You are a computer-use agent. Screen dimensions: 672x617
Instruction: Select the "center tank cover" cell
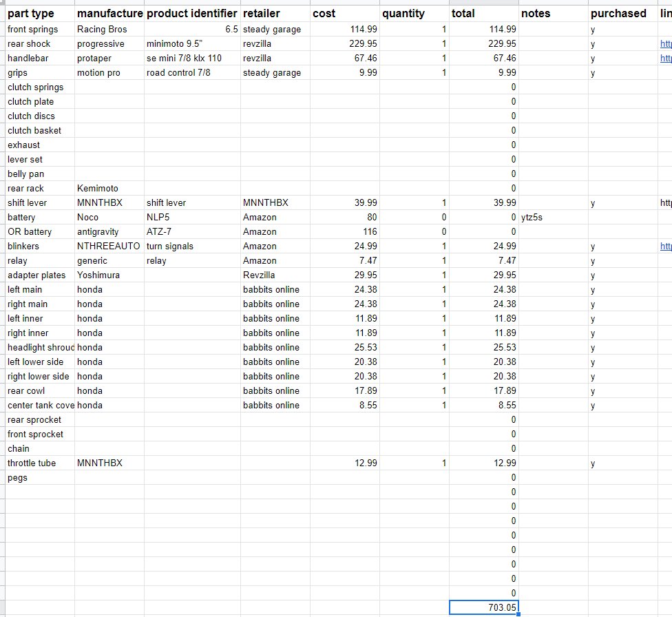(x=40, y=405)
